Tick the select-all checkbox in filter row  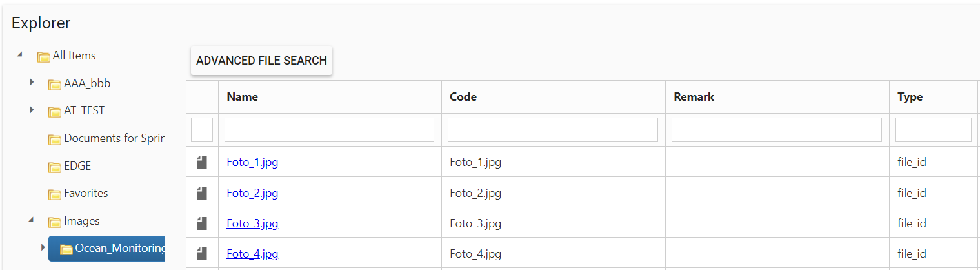click(202, 130)
